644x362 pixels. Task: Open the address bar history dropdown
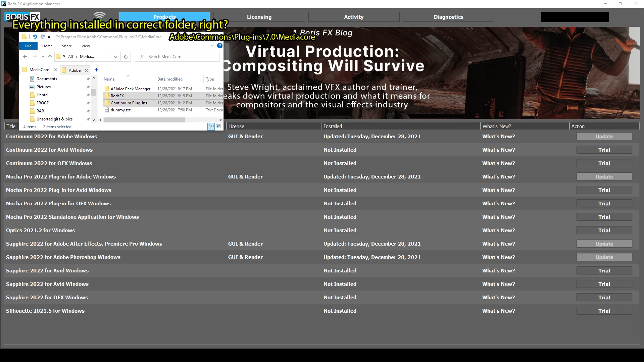tap(115, 57)
